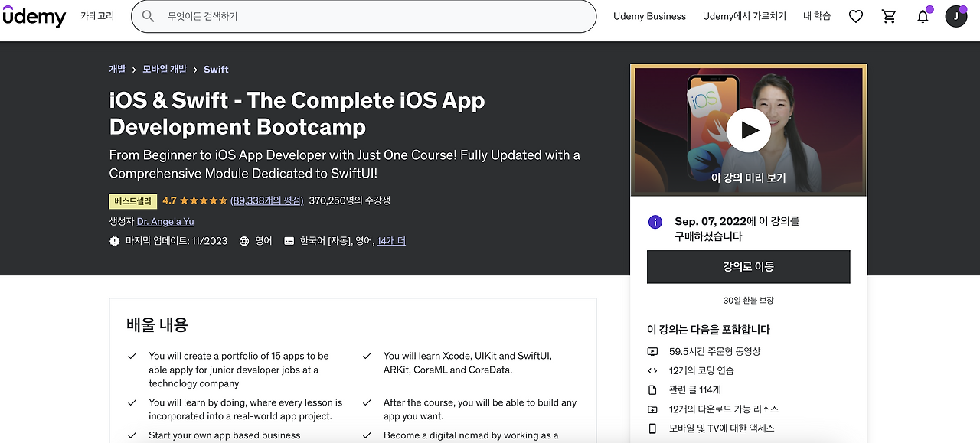Click the search magnifier icon
This screenshot has width=980, height=443.
point(147,16)
